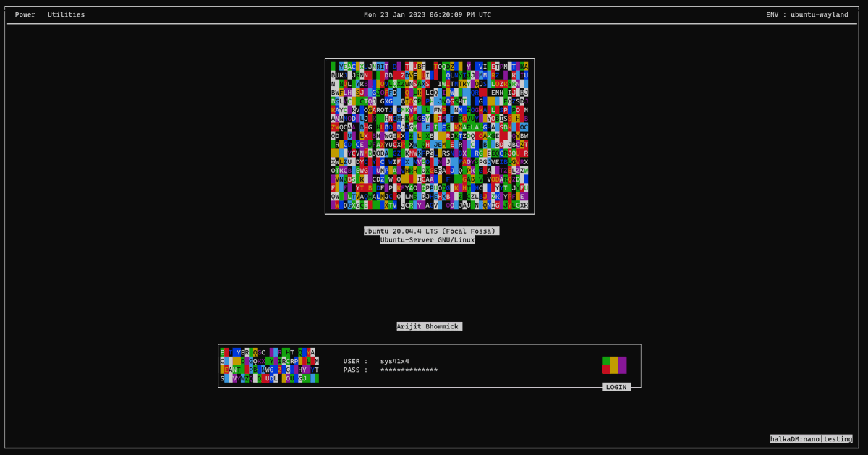Focus the PASS field with masked asterisks

[x=409, y=370]
